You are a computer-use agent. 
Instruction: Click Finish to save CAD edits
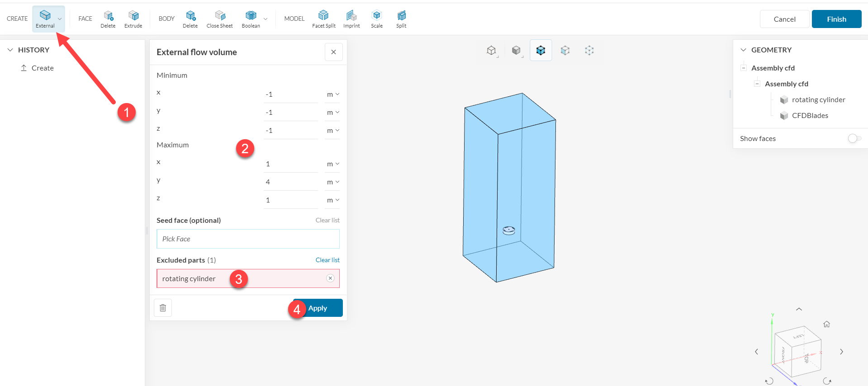click(x=837, y=19)
